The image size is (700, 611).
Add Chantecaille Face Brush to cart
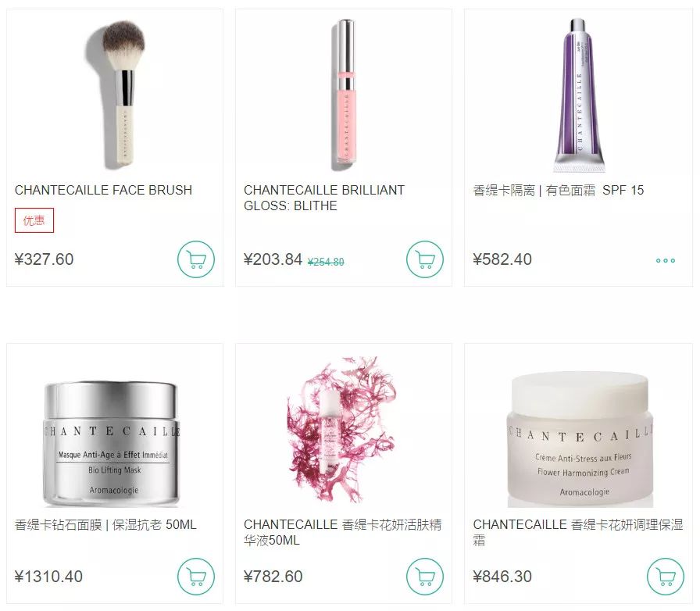click(196, 259)
